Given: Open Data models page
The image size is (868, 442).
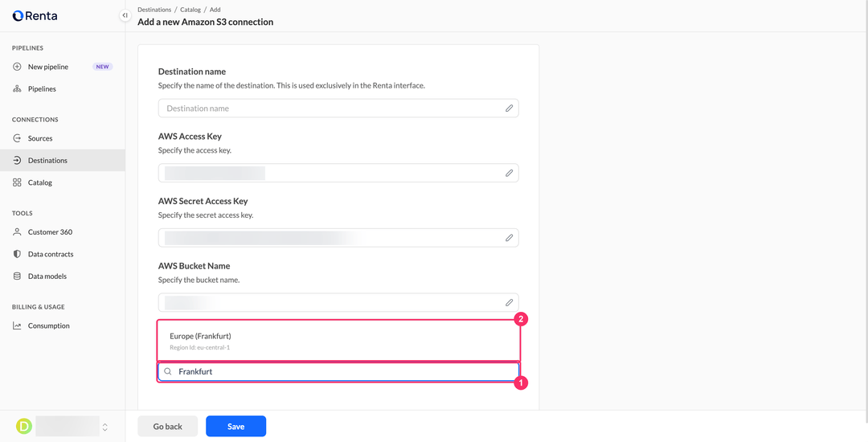Looking at the screenshot, I should [63, 276].
